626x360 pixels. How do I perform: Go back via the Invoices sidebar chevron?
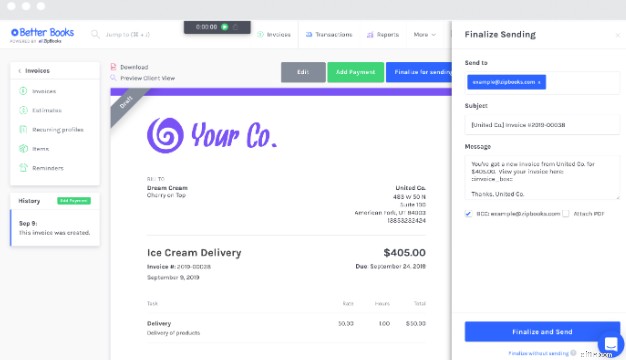tap(20, 71)
